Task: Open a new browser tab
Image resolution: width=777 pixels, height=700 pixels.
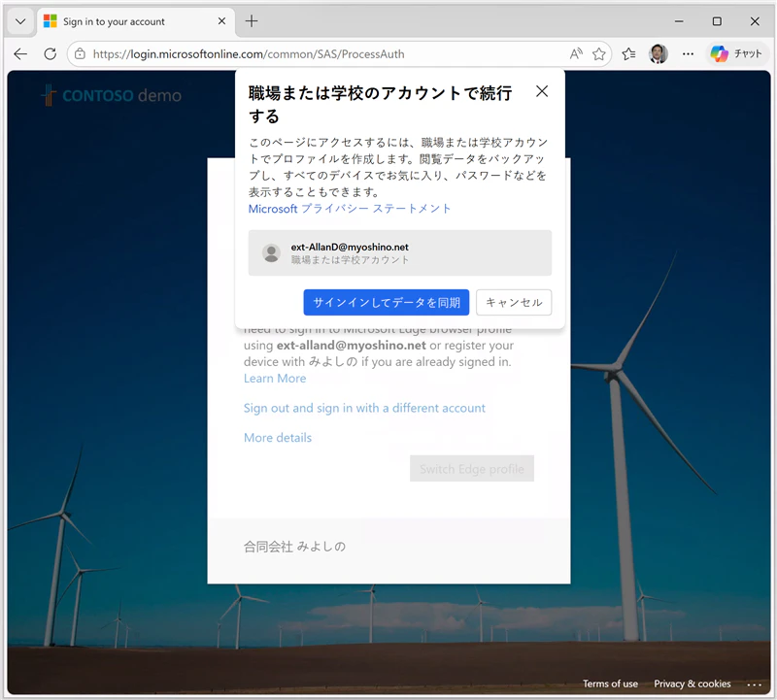Action: point(252,21)
